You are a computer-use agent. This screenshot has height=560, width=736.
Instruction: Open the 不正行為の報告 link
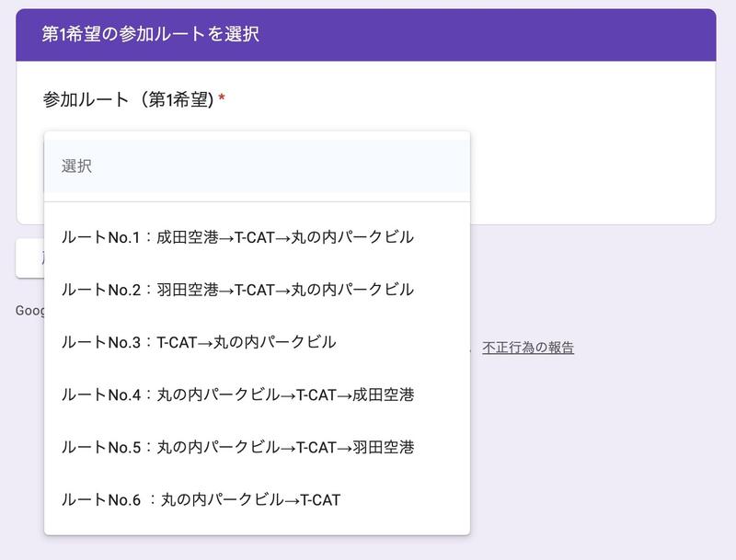click(528, 348)
